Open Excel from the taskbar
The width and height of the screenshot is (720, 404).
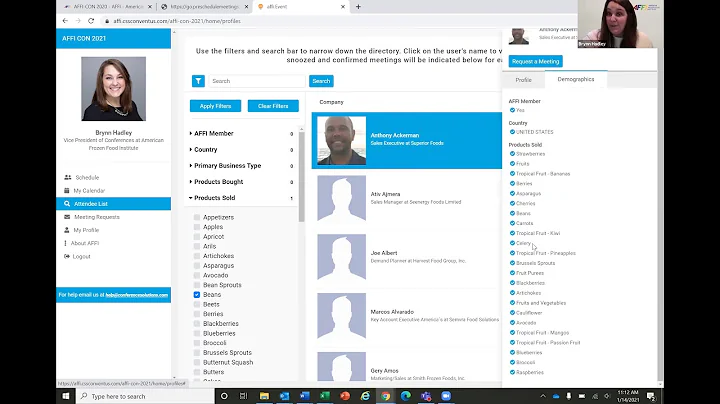(x=325, y=396)
